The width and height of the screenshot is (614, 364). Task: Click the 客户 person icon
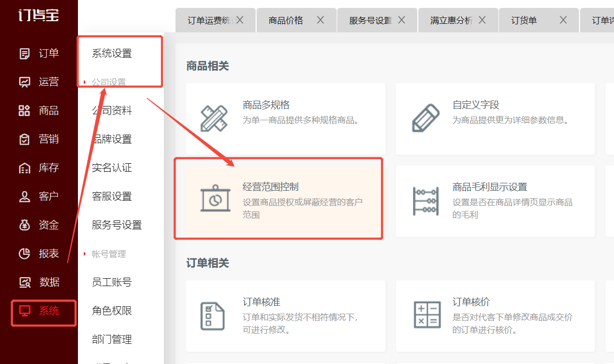point(24,197)
